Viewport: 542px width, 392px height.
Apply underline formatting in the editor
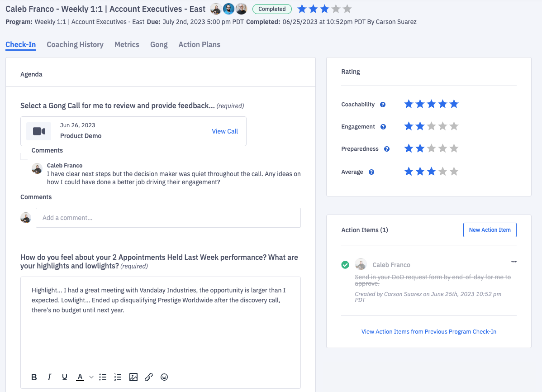click(x=64, y=377)
